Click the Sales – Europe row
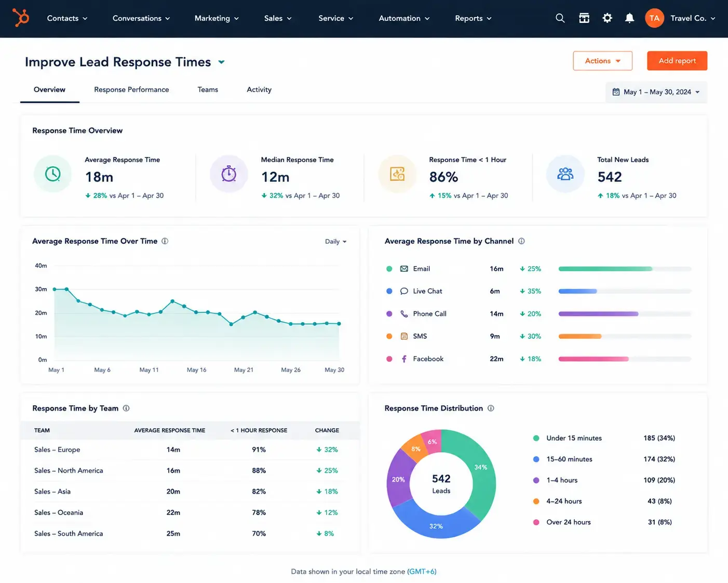 (x=190, y=449)
